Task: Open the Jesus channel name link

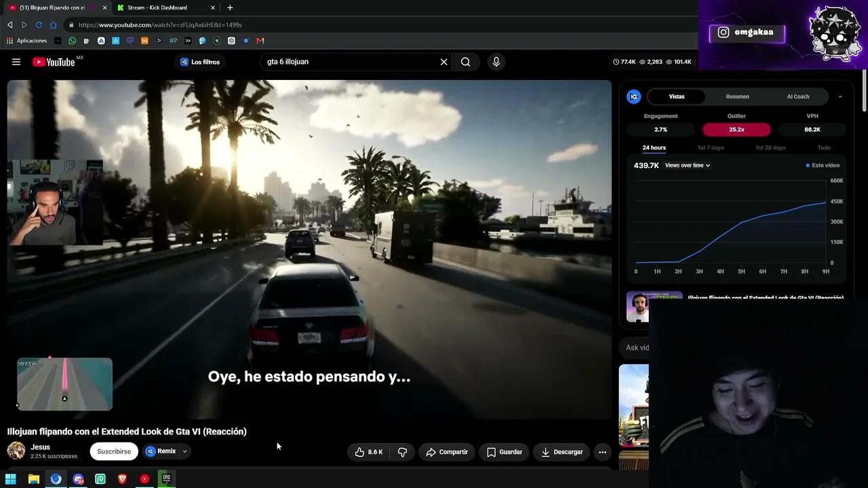Action: click(x=41, y=447)
